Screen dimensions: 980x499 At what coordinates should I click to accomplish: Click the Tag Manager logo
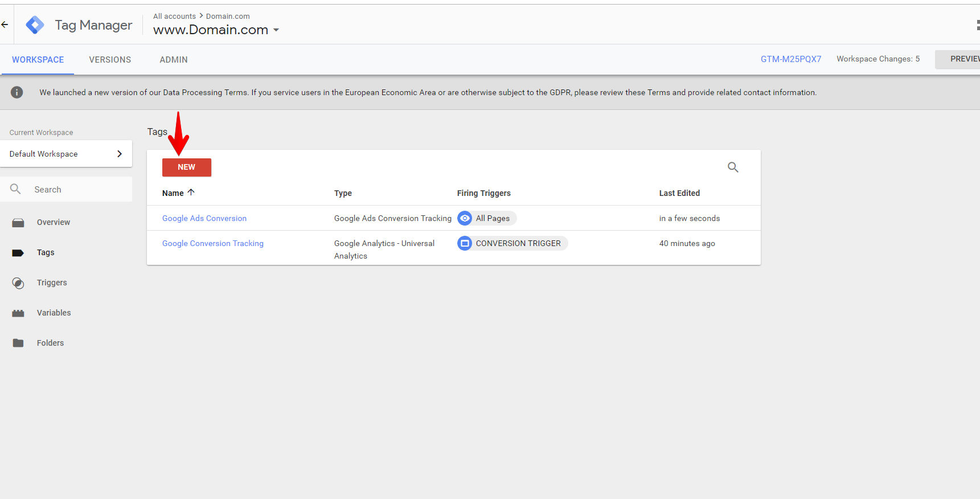pyautogui.click(x=35, y=25)
